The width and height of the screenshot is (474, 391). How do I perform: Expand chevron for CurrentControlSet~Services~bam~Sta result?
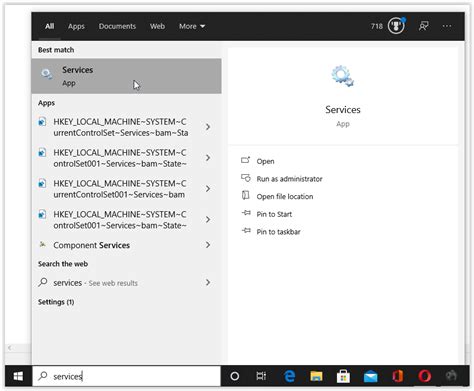coord(208,127)
